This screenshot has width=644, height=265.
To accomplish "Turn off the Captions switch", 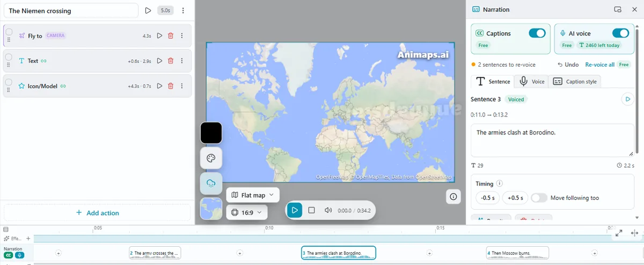I will point(537,33).
